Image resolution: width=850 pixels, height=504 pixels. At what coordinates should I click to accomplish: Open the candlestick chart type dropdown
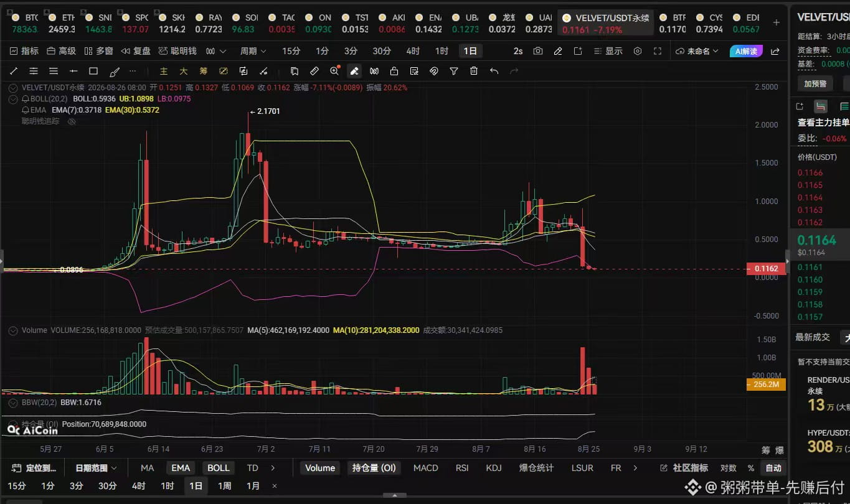(x=216, y=51)
